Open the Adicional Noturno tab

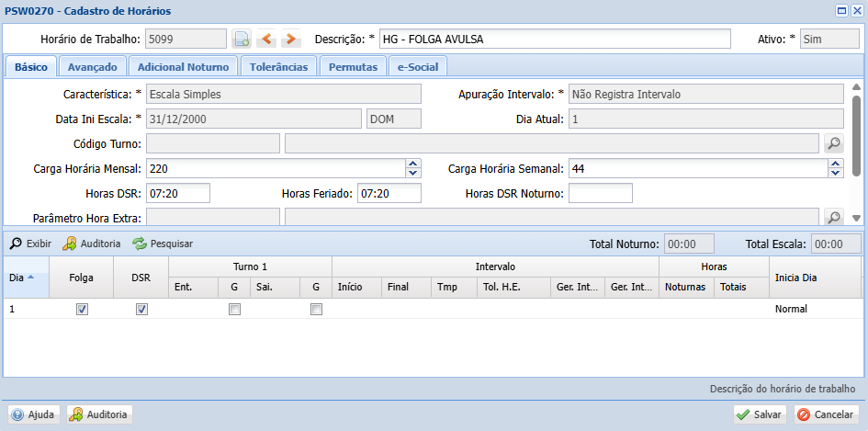click(183, 66)
